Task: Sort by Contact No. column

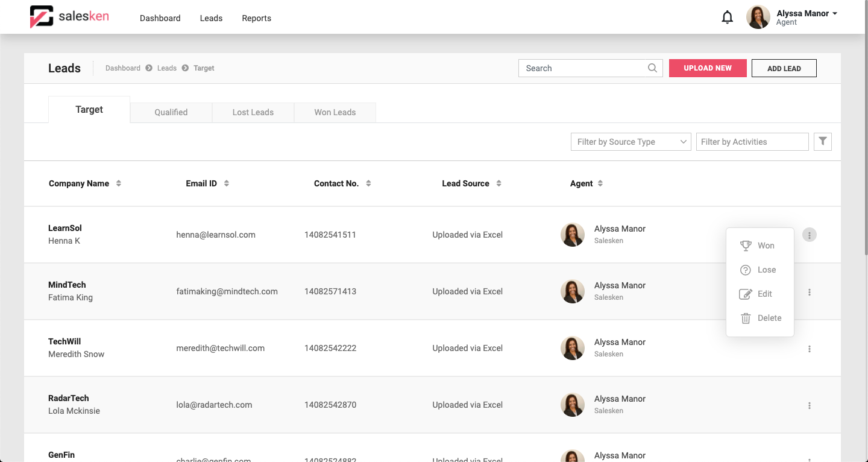Action: pyautogui.click(x=368, y=183)
